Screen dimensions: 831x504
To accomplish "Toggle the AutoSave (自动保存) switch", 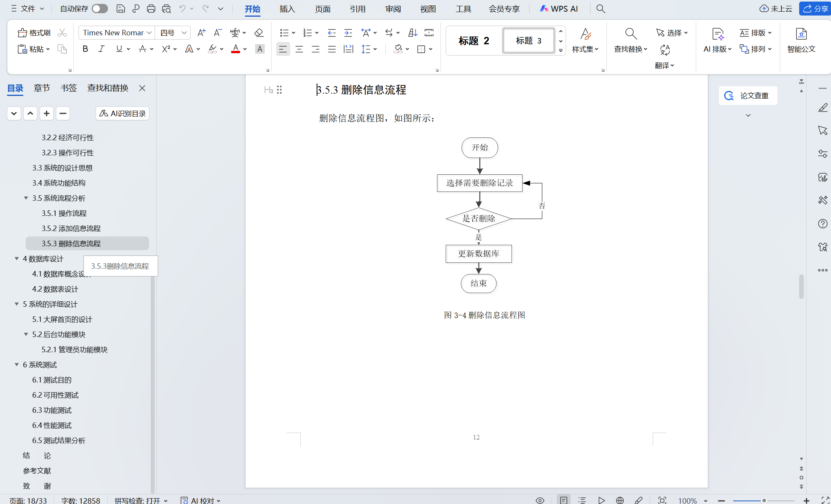I will 100,9.
